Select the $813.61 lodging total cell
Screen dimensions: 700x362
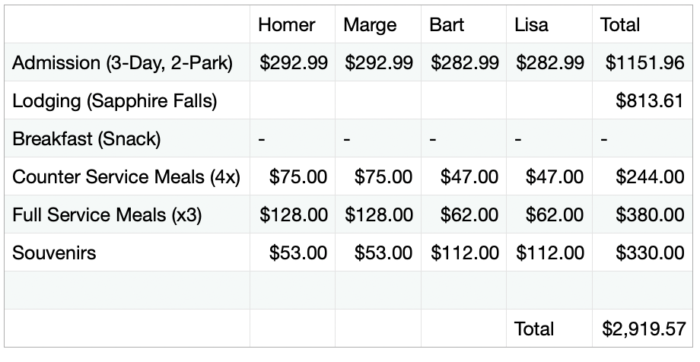click(642, 100)
